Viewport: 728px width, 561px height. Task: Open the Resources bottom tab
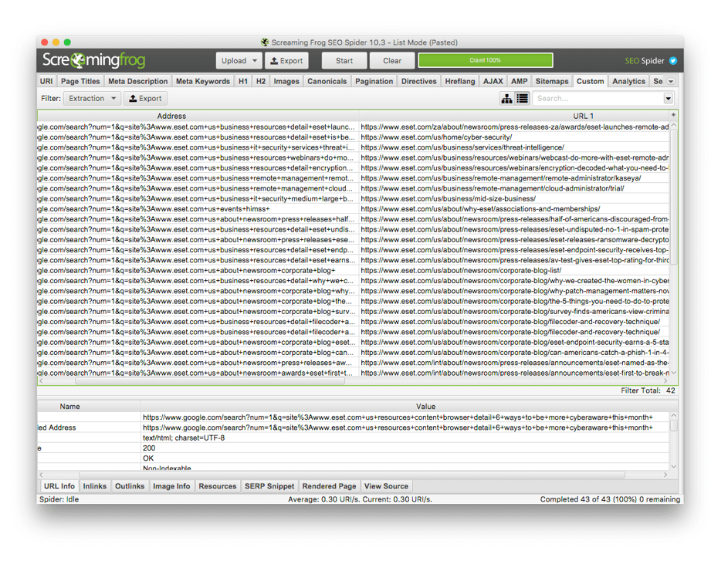click(217, 486)
